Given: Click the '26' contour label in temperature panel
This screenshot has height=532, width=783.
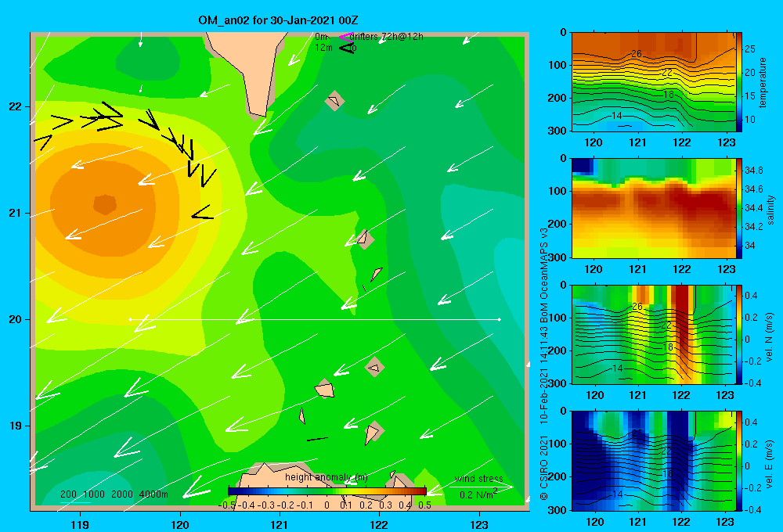Looking at the screenshot, I should tap(636, 53).
